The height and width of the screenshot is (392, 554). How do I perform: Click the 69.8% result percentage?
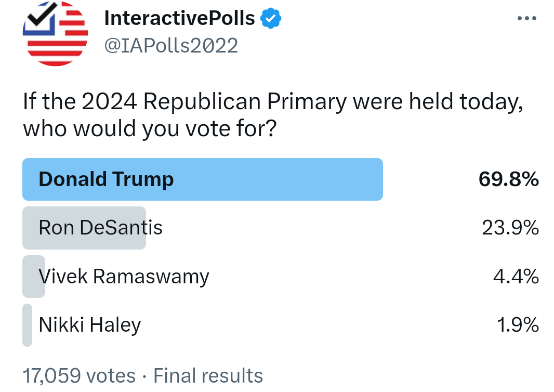(508, 179)
